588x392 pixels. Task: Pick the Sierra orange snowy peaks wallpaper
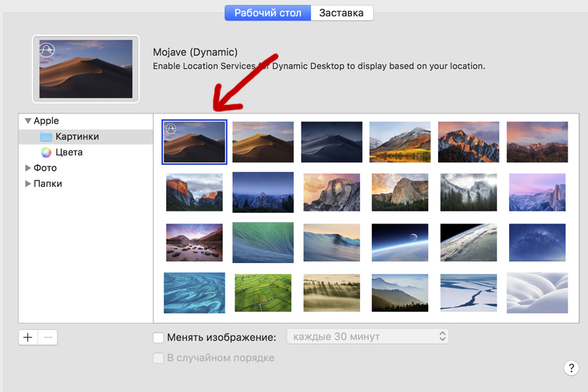[x=469, y=142]
